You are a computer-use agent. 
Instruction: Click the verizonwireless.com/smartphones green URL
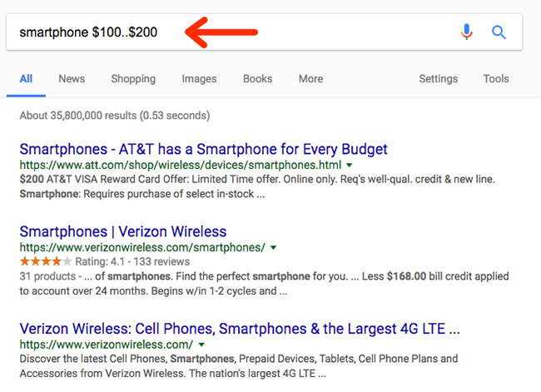(x=142, y=248)
